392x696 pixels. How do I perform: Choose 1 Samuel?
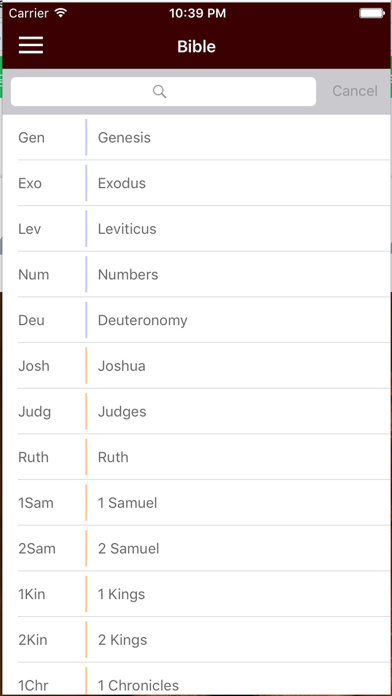click(x=197, y=503)
